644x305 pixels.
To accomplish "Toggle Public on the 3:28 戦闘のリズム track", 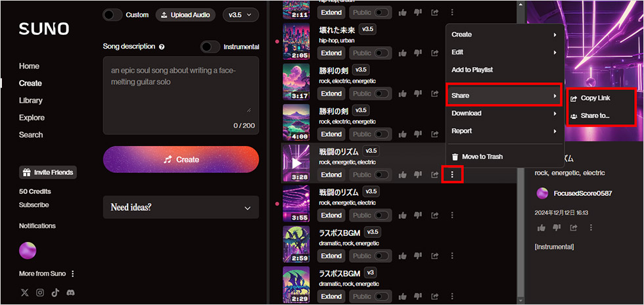I will [x=382, y=175].
